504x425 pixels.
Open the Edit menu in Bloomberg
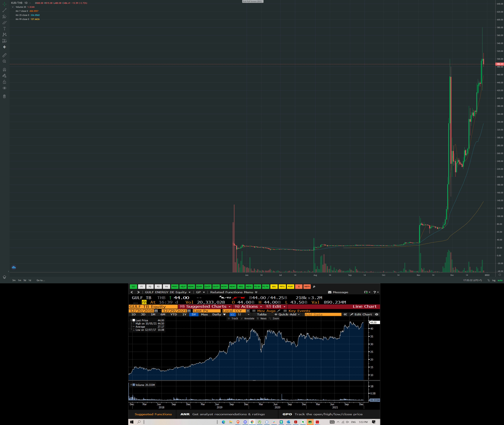click(x=275, y=306)
